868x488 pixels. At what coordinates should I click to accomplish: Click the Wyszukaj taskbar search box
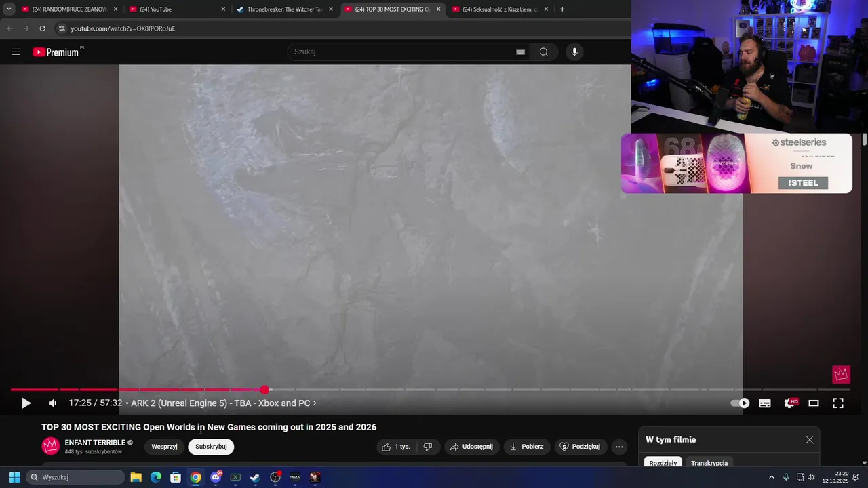[x=75, y=477]
